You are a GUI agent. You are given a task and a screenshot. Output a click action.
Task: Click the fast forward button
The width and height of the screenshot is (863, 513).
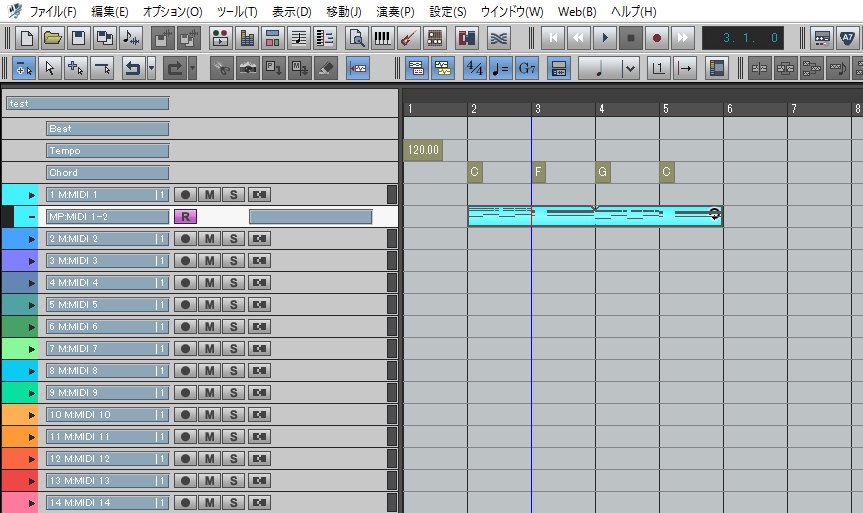point(682,38)
